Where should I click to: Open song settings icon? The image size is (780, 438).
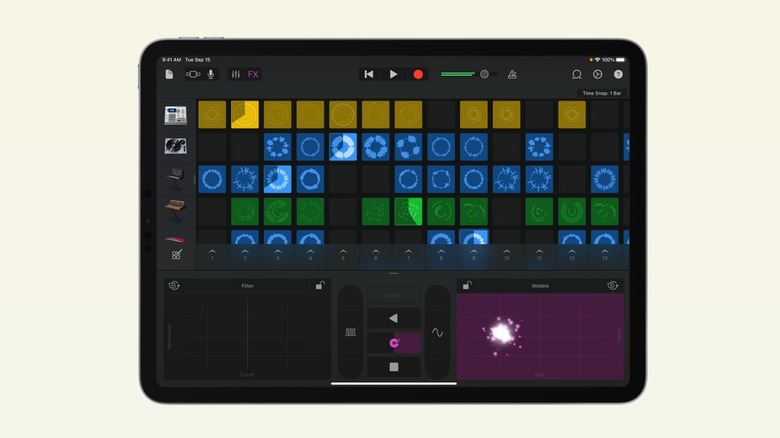[597, 74]
